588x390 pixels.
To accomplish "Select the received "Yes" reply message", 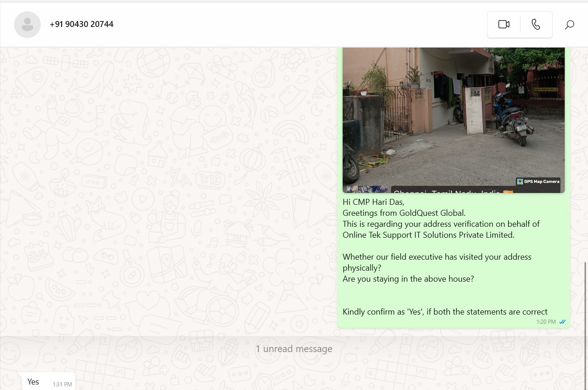I will [48, 382].
